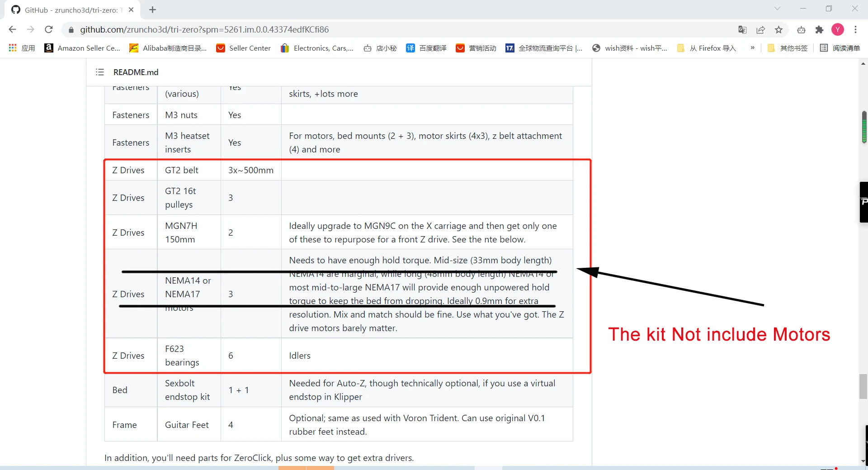
Task: Reload the GitHub page
Action: pyautogui.click(x=49, y=29)
